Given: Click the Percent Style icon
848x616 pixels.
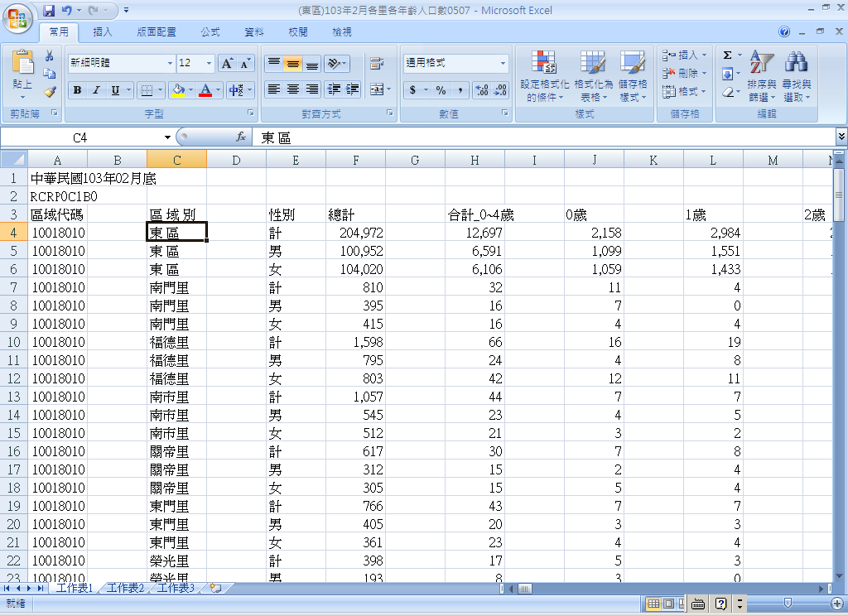Looking at the screenshot, I should pyautogui.click(x=441, y=90).
